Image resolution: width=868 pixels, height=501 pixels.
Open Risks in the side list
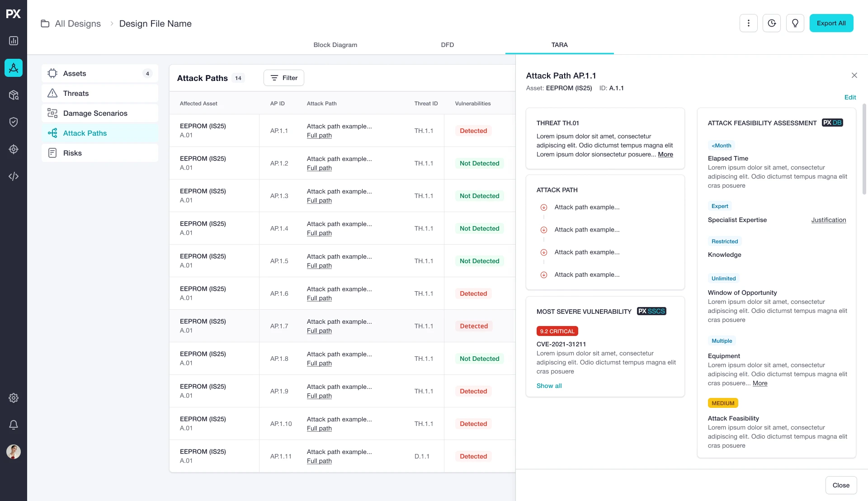coord(100,153)
